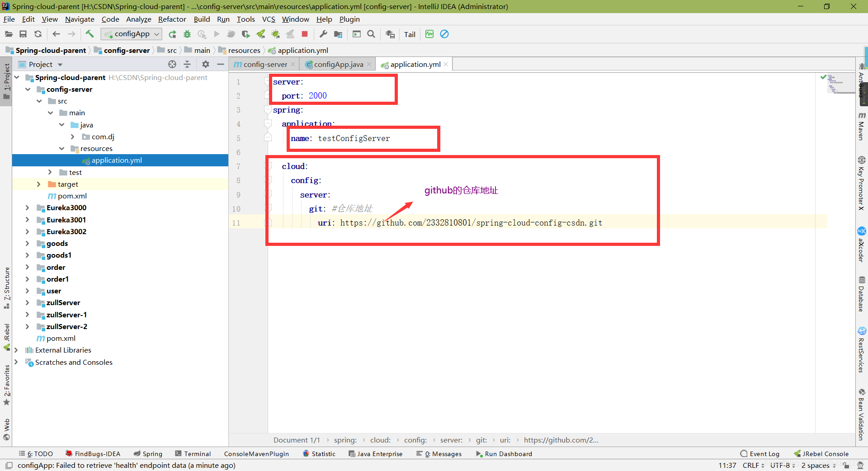Expand External Libraries node
This screenshot has height=471, width=868.
click(16, 350)
